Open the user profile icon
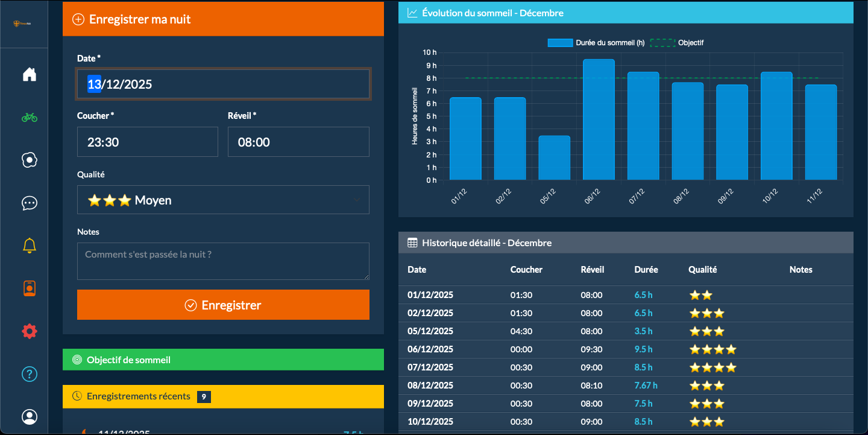The height and width of the screenshot is (435, 868). (x=30, y=417)
